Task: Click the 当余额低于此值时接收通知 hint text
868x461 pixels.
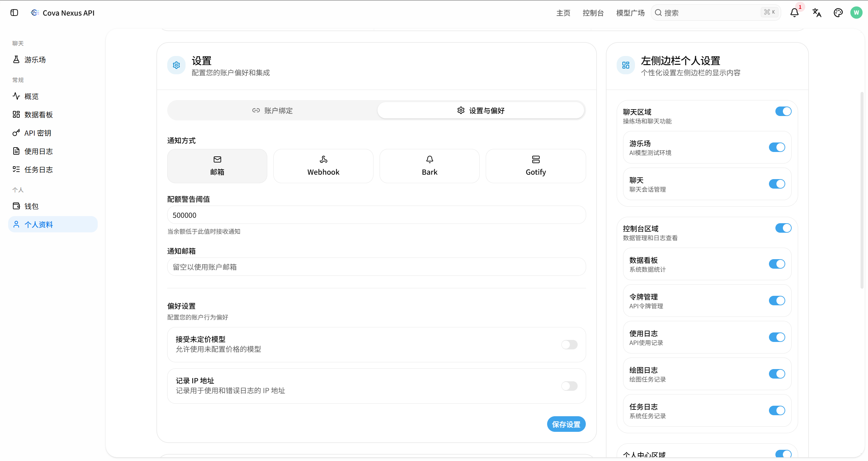Action: coord(204,231)
